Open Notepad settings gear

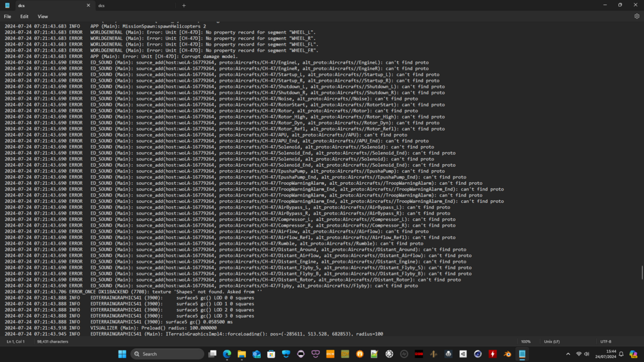click(x=637, y=17)
